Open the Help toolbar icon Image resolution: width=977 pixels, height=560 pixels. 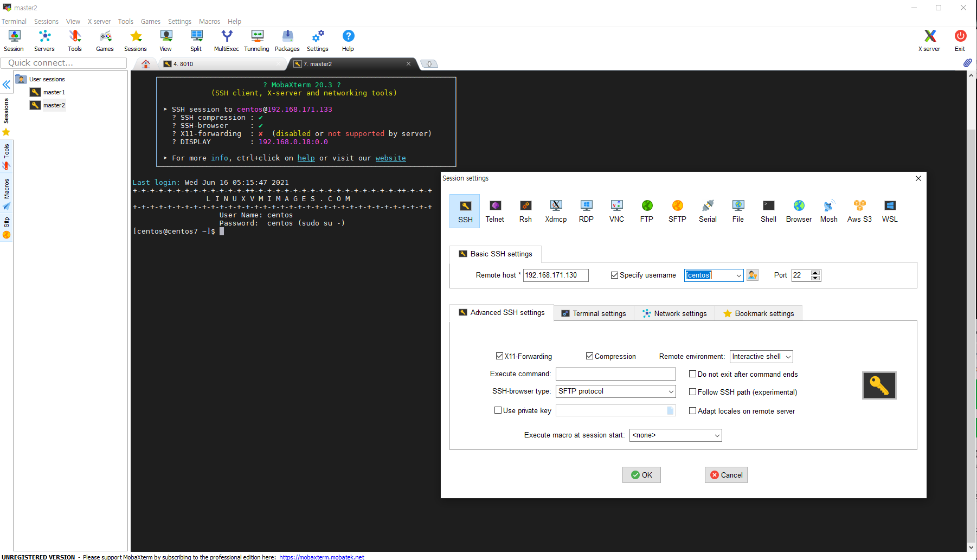click(348, 41)
